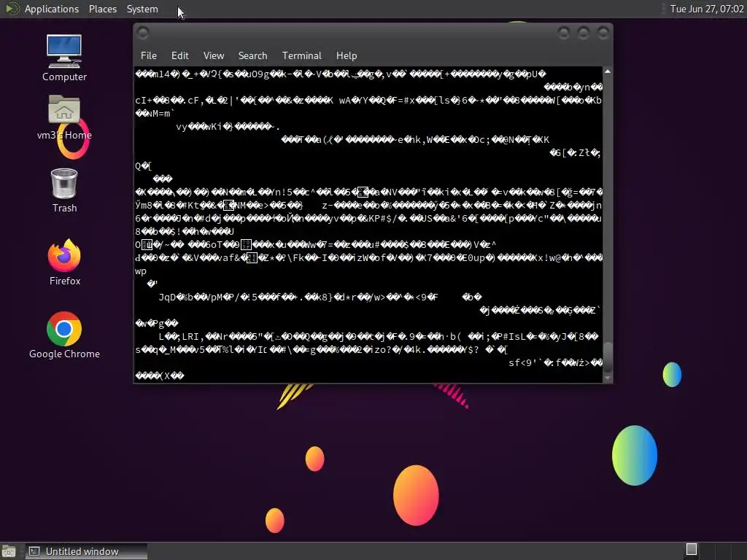Launch Firefox from the desktop
The width and height of the screenshot is (747, 560).
pyautogui.click(x=64, y=262)
